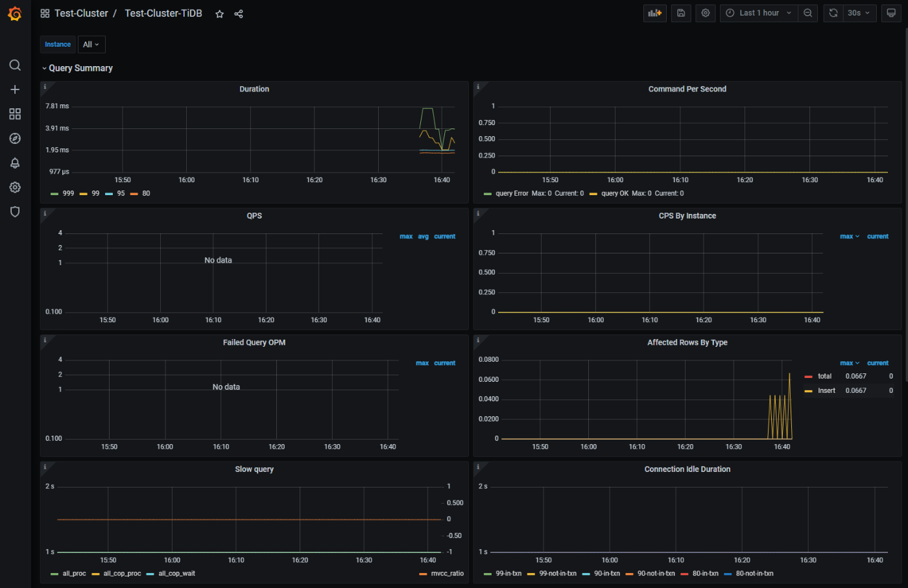
Task: Toggle query Error series in legend
Action: tap(512, 194)
